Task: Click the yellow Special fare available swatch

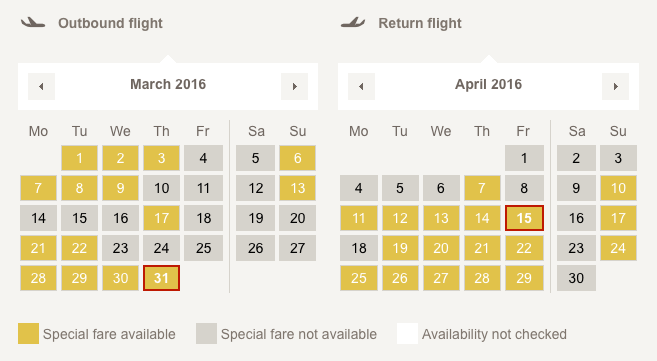Action: pyautogui.click(x=28, y=333)
